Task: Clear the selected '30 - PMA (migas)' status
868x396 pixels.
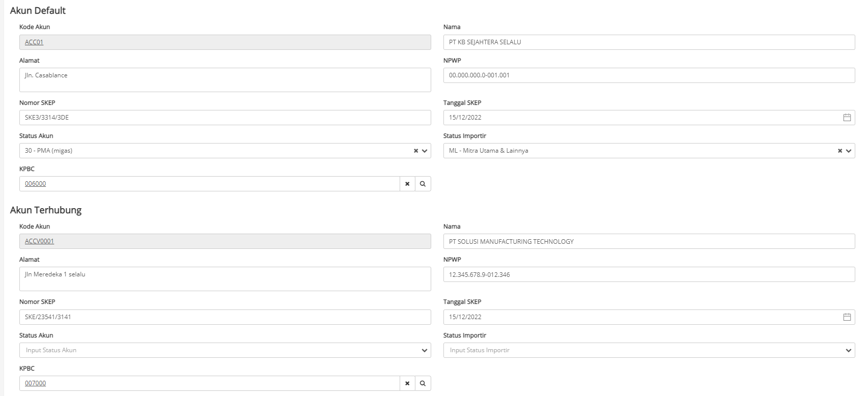Action: click(416, 151)
